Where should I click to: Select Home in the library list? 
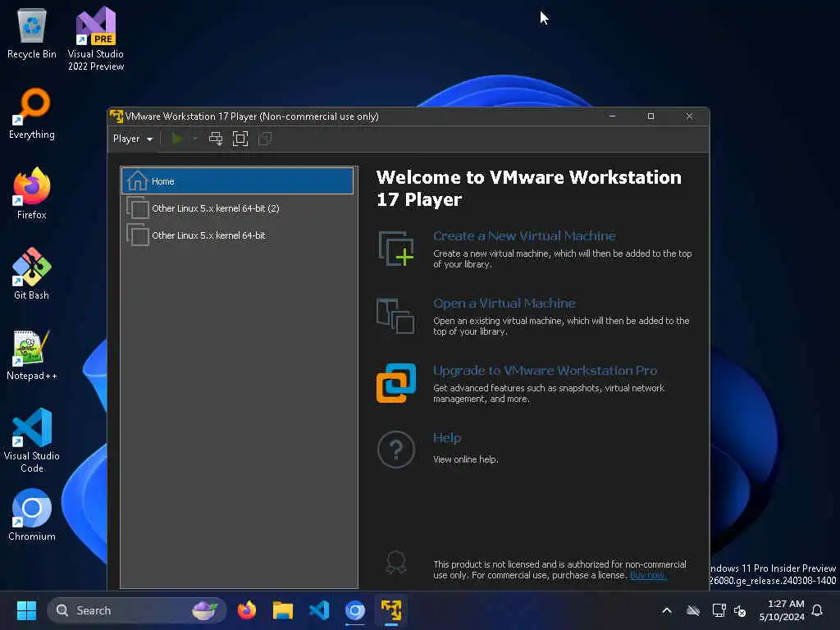click(237, 181)
